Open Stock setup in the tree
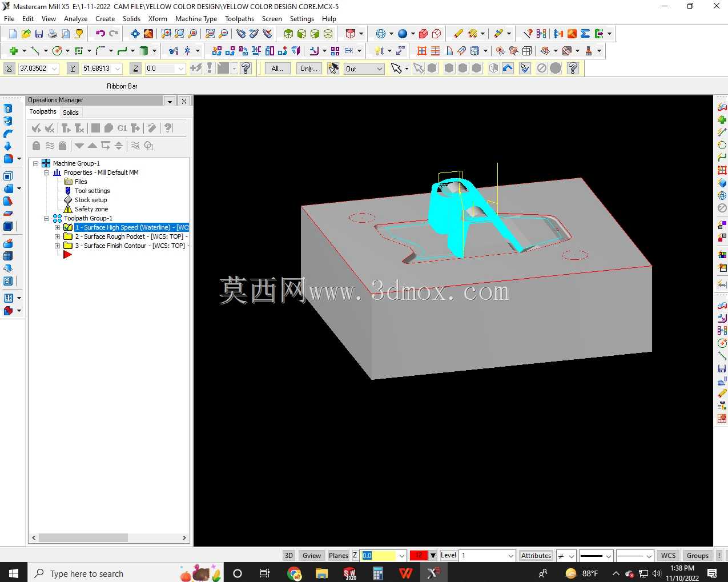Image resolution: width=728 pixels, height=582 pixels. coord(91,200)
